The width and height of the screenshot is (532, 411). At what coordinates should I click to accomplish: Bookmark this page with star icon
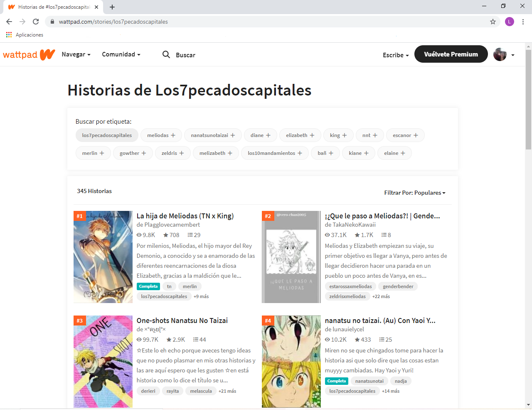tap(493, 22)
